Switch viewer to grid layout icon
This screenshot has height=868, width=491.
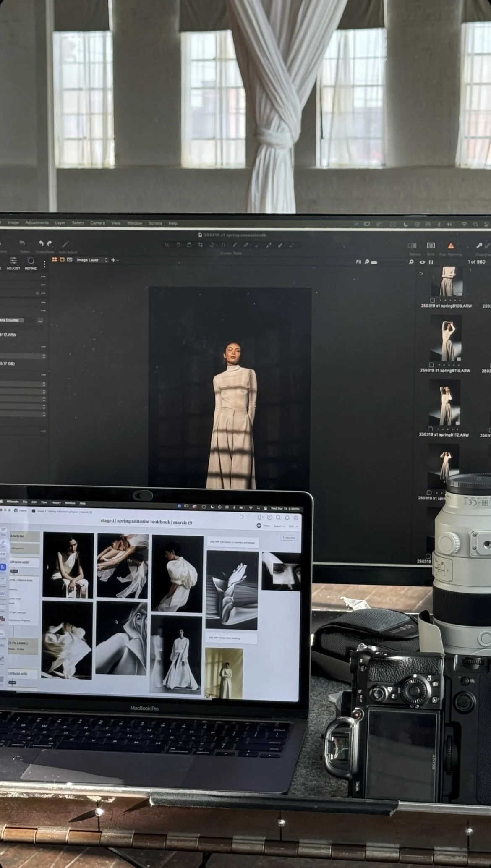pyautogui.click(x=55, y=260)
